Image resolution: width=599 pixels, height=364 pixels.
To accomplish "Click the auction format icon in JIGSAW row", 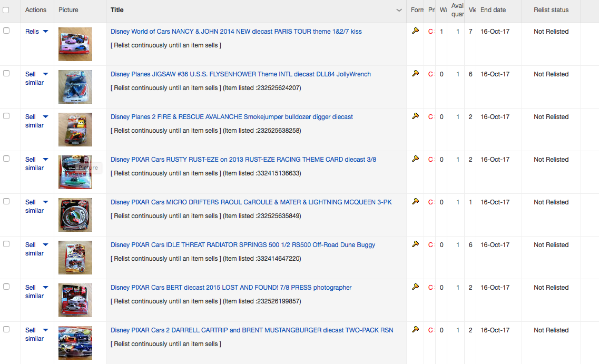I will [x=415, y=74].
